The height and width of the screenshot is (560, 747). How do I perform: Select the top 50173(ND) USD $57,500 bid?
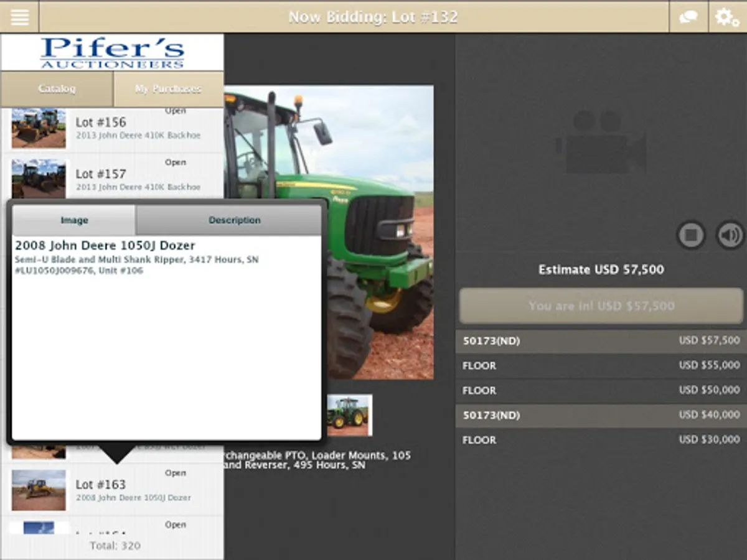[x=601, y=341]
